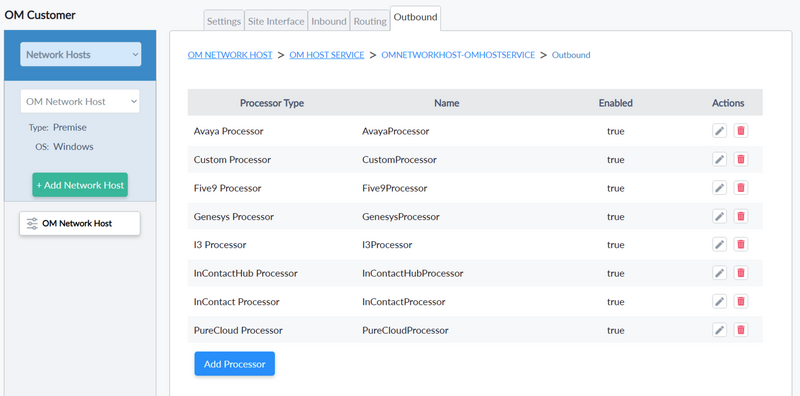This screenshot has height=396, width=800.
Task: Delete the AvayaProcessor using trash icon
Action: 741,131
